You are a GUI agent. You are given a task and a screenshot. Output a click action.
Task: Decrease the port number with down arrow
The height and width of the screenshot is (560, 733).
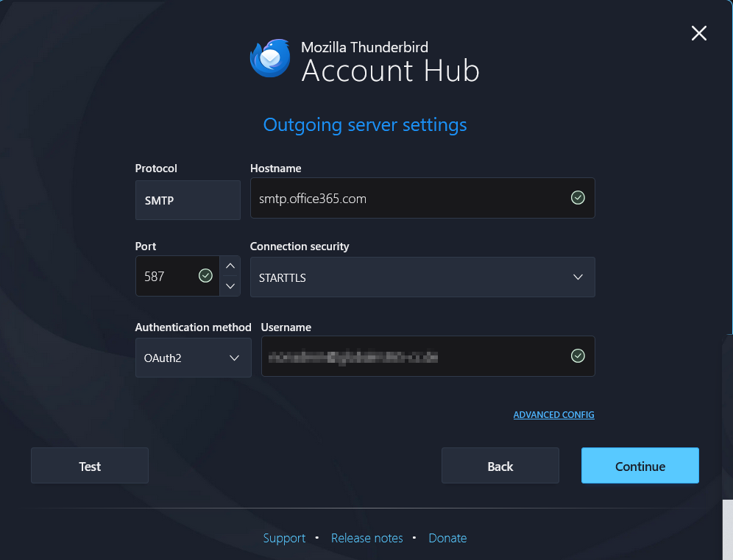click(230, 286)
